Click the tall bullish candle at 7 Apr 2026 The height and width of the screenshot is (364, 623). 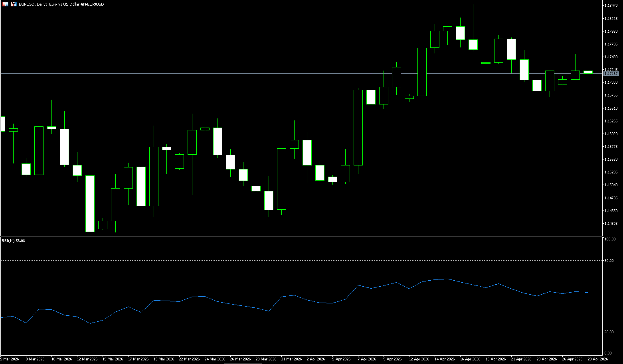(358, 128)
